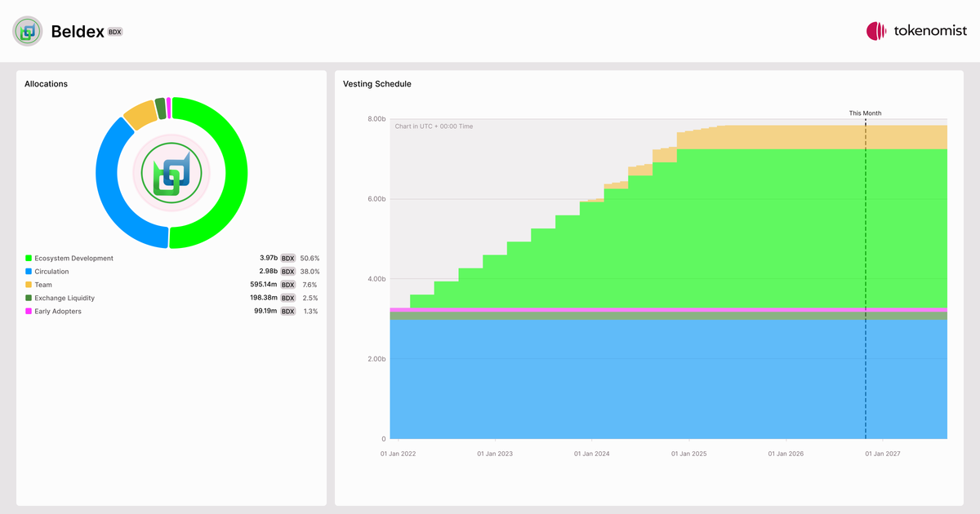Click the tokenomist brand name
Image resolution: width=980 pixels, height=514 pixels.
[x=930, y=31]
